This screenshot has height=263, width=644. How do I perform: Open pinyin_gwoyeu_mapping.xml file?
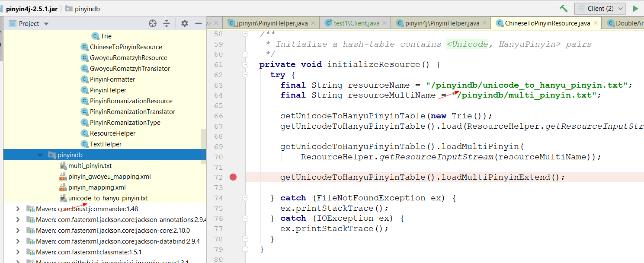(109, 177)
